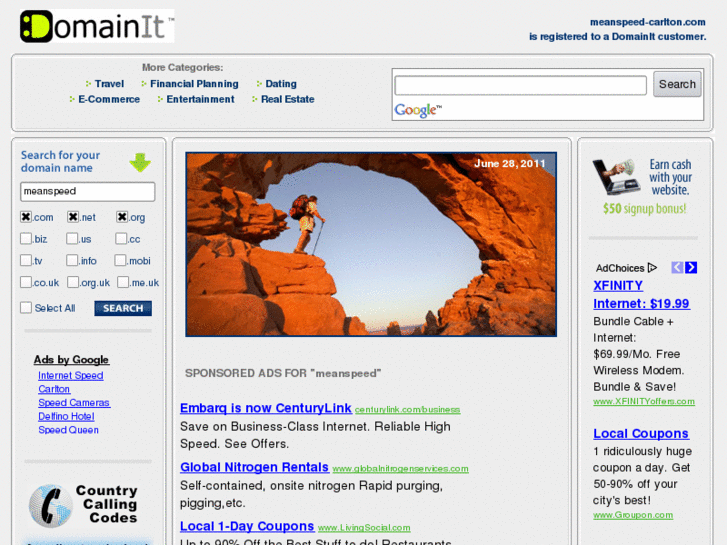The height and width of the screenshot is (545, 727).
Task: Open the Entertainment category
Action: [x=200, y=99]
